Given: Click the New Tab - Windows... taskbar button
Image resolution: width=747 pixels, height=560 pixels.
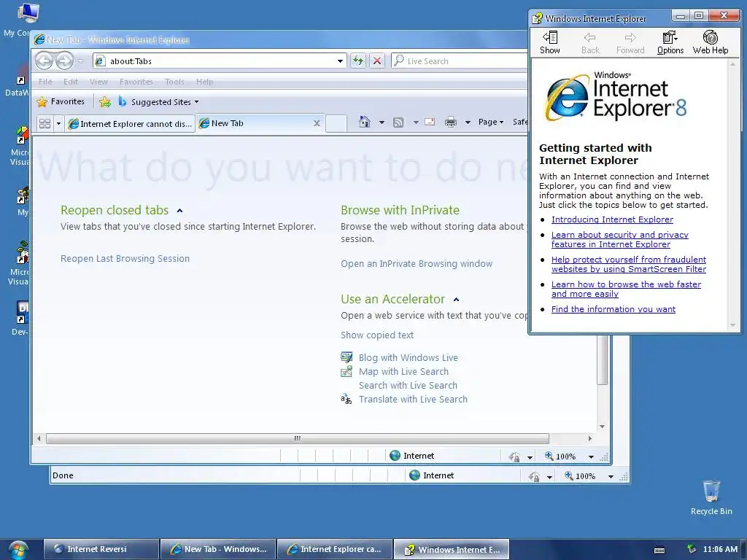Looking at the screenshot, I should coord(218,549).
